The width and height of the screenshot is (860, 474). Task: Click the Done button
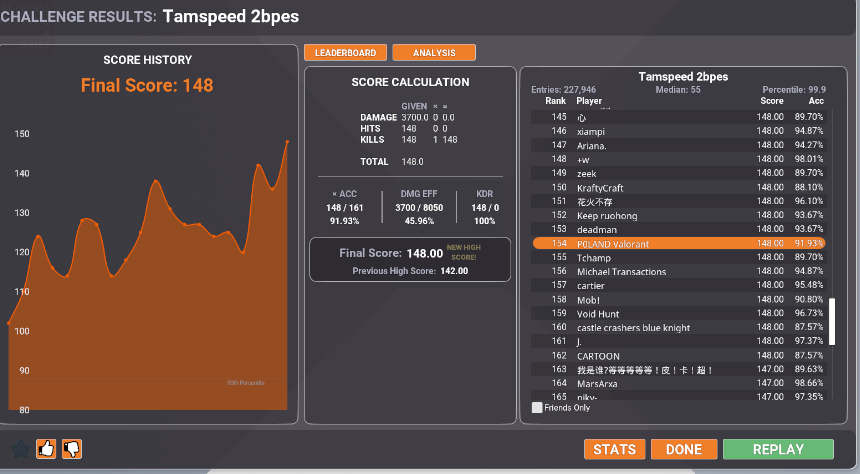(x=684, y=449)
